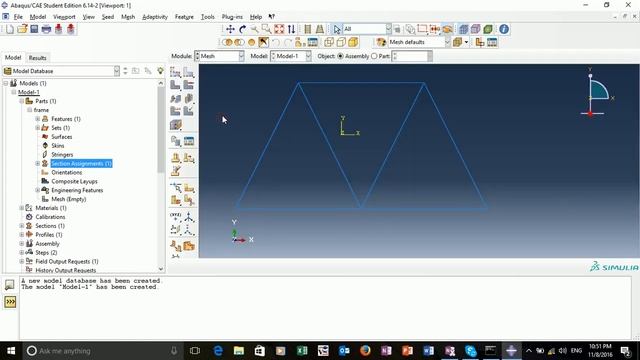Image resolution: width=640 pixels, height=360 pixels.
Task: Open the File menu
Action: (18, 17)
